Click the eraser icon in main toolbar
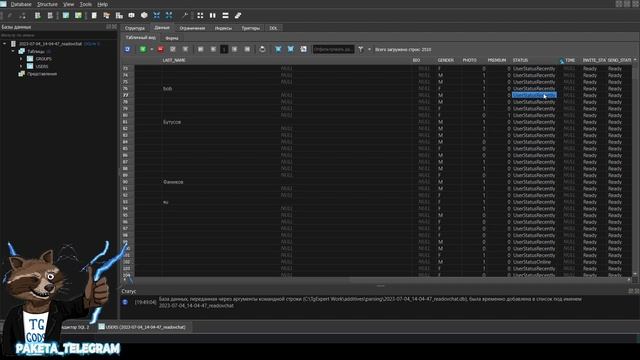The height and width of the screenshot is (360, 640). (x=238, y=16)
